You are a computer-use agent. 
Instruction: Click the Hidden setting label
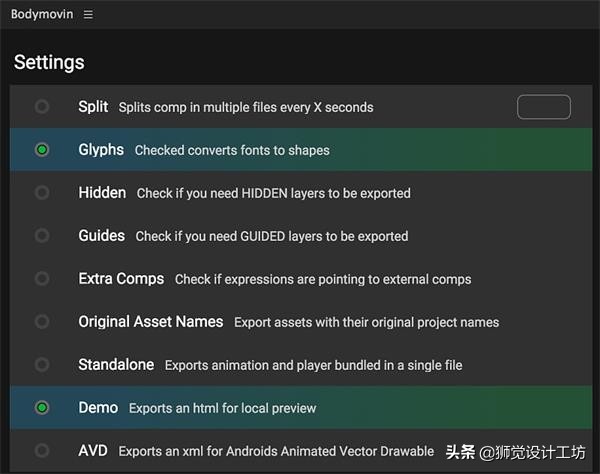102,192
